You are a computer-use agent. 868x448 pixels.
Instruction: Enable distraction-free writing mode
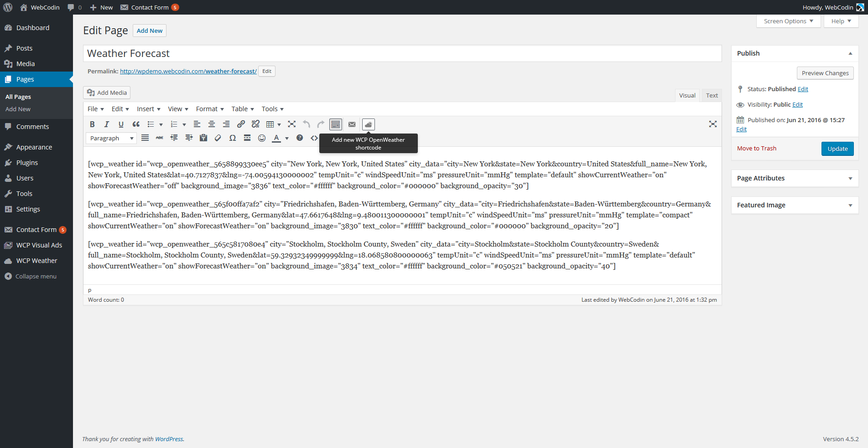click(x=713, y=124)
